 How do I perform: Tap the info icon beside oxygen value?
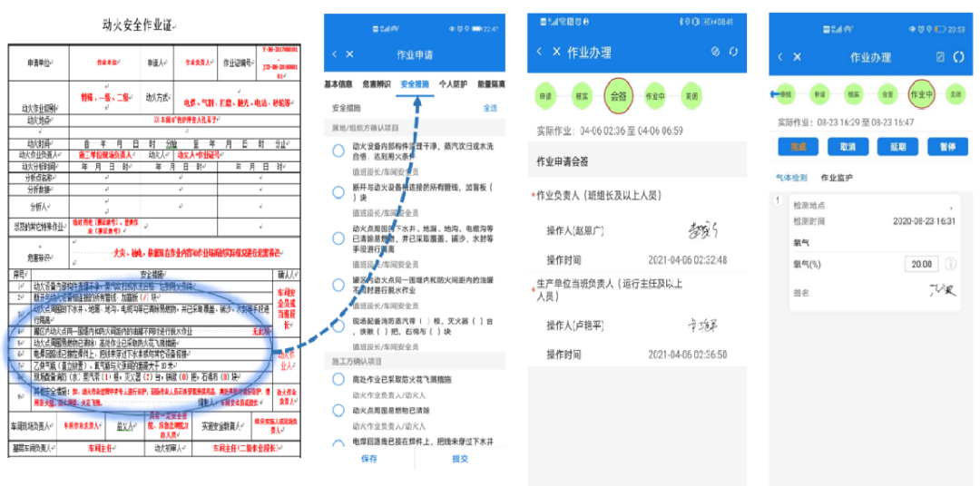[x=951, y=264]
